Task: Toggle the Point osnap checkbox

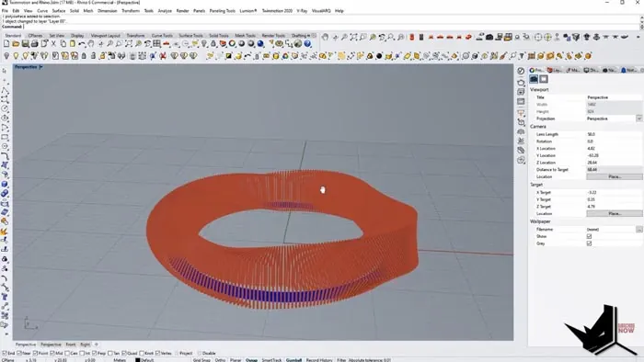Action: [x=35, y=353]
